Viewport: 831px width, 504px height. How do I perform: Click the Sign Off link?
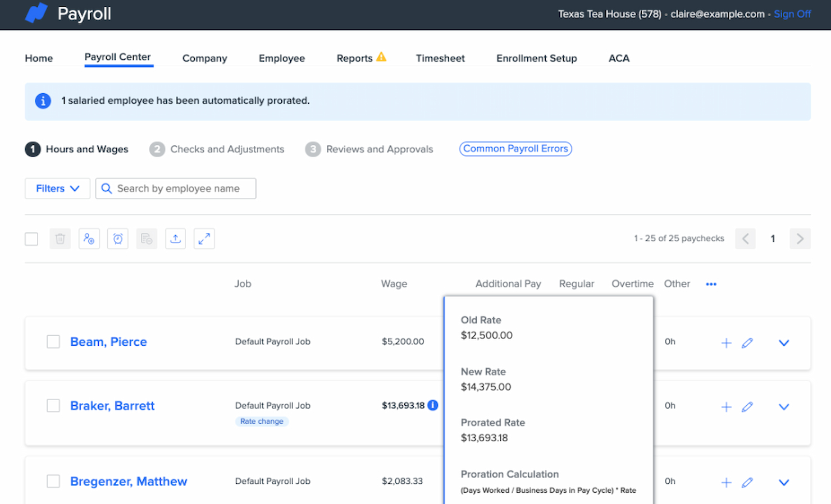[792, 13]
